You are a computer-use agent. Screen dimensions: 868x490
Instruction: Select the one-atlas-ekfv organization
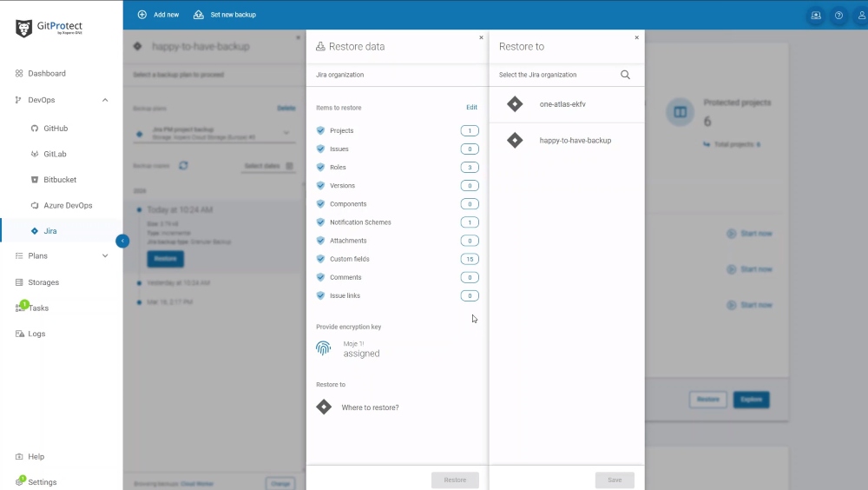coord(567,104)
